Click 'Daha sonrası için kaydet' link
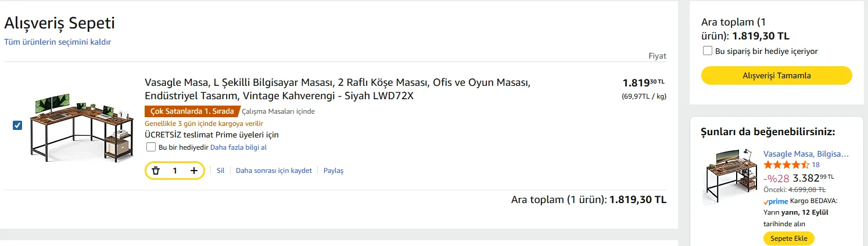This screenshot has height=246, width=868. coord(274,171)
